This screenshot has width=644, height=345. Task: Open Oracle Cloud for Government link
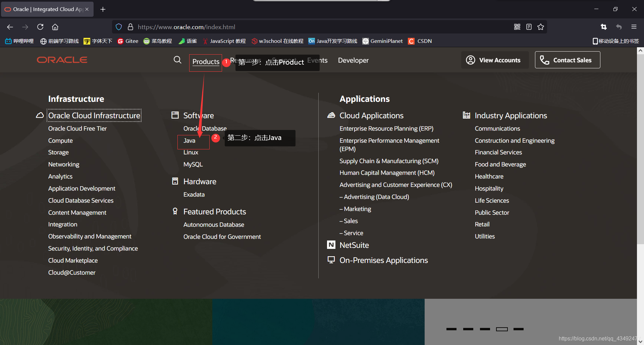222,237
